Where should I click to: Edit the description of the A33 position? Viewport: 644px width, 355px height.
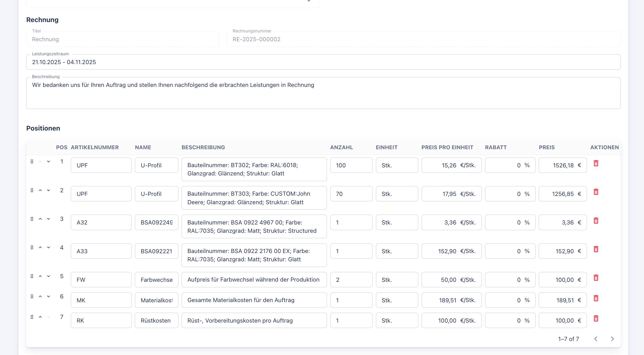coord(254,255)
